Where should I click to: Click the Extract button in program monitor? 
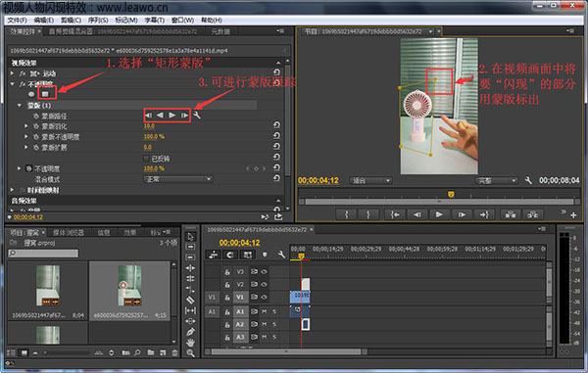click(x=533, y=214)
